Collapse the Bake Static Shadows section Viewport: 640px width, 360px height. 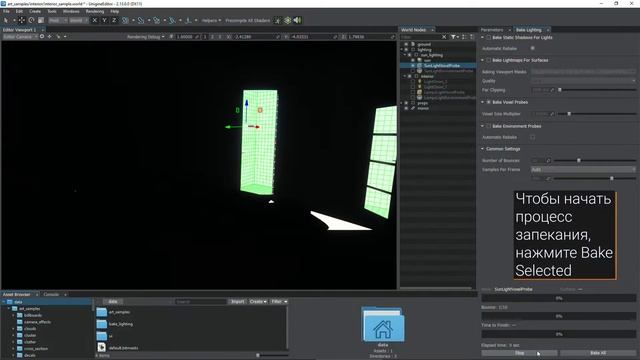pyautogui.click(x=482, y=37)
